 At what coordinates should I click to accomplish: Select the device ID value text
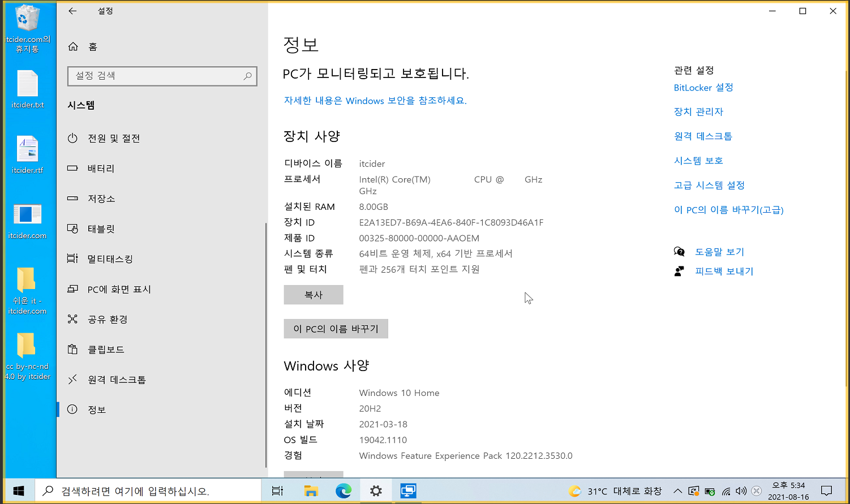click(451, 222)
